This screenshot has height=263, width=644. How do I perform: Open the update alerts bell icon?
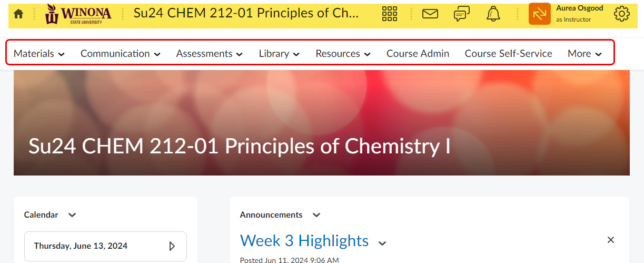[x=493, y=14]
